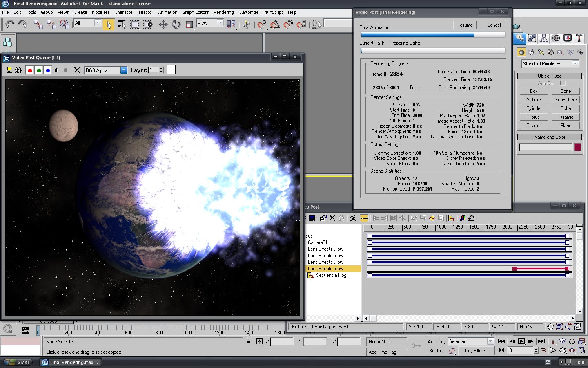Select the Select and Move tool
Viewport: 588px width, 368px height.
point(163,25)
